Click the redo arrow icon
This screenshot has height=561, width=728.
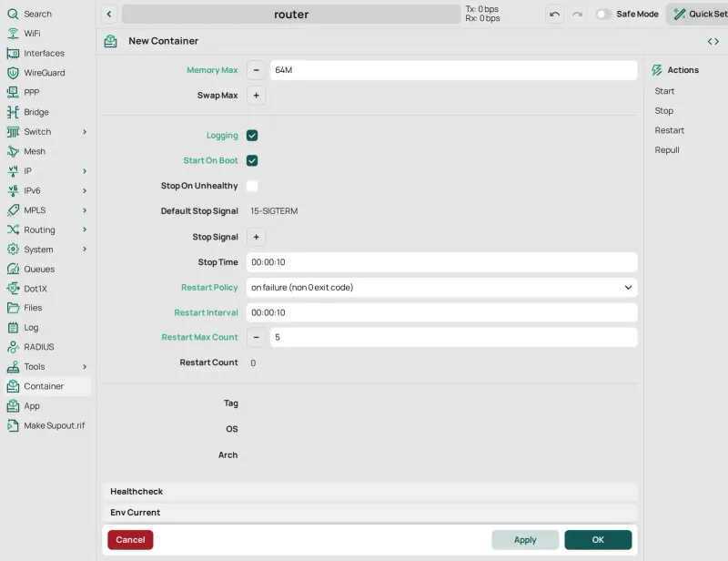tap(577, 15)
